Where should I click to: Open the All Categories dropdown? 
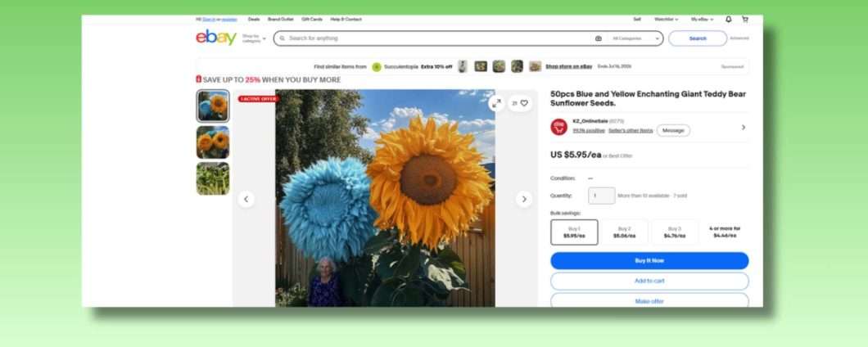click(636, 38)
